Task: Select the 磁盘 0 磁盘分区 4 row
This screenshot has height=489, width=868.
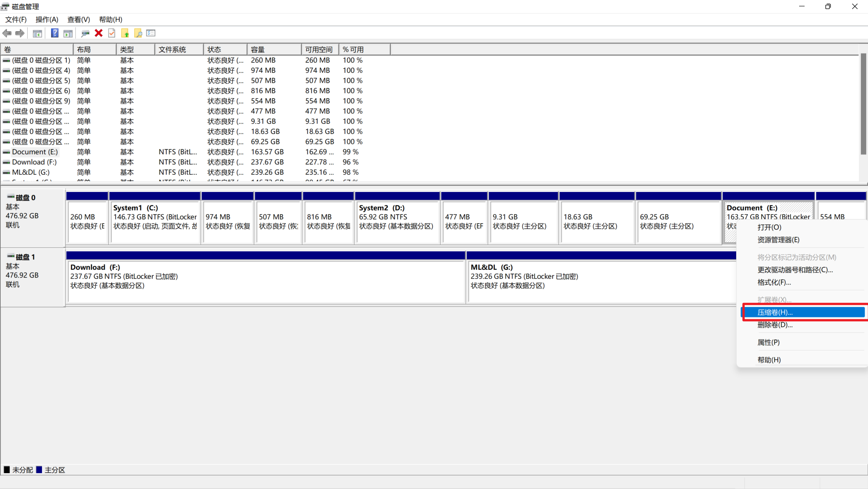Action: (x=195, y=71)
